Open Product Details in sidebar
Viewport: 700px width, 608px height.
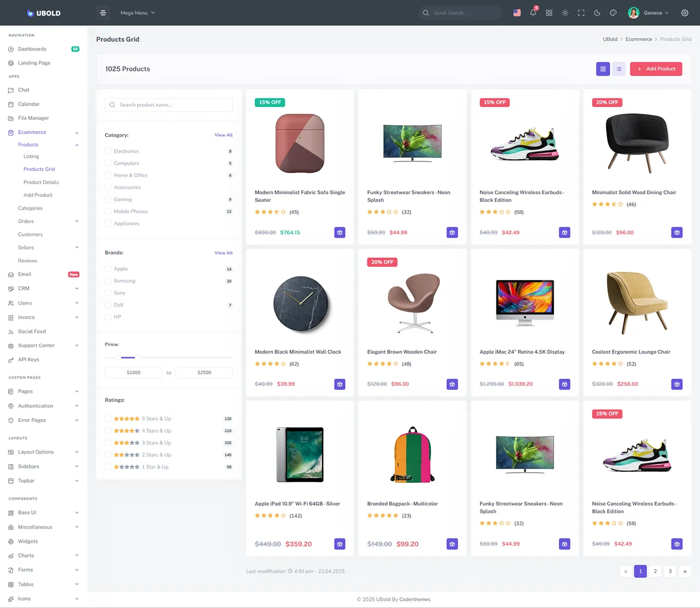point(41,182)
